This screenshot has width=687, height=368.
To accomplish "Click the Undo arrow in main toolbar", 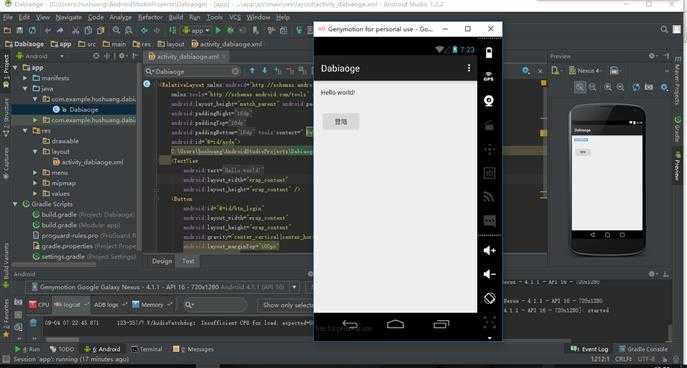I will click(48, 30).
